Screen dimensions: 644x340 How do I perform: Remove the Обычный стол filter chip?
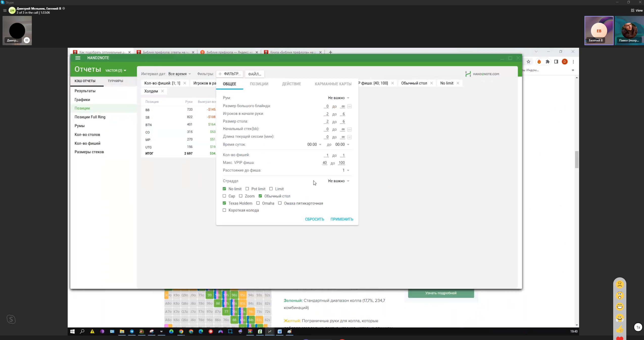click(432, 83)
